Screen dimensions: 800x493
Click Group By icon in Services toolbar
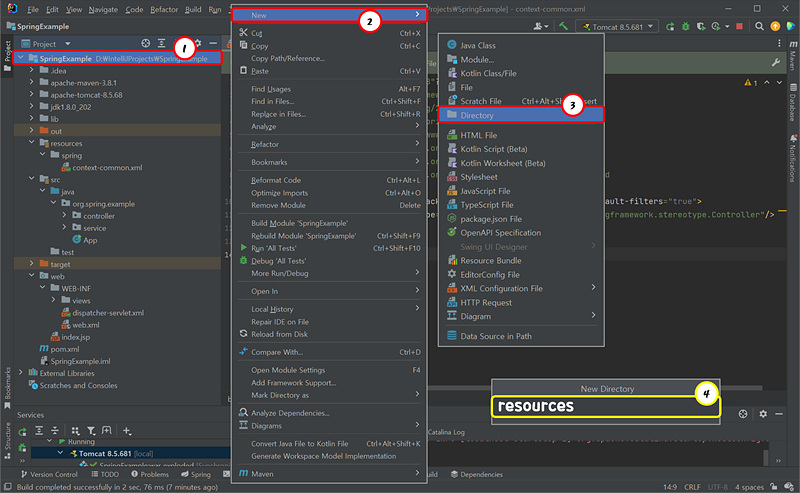(x=76, y=431)
